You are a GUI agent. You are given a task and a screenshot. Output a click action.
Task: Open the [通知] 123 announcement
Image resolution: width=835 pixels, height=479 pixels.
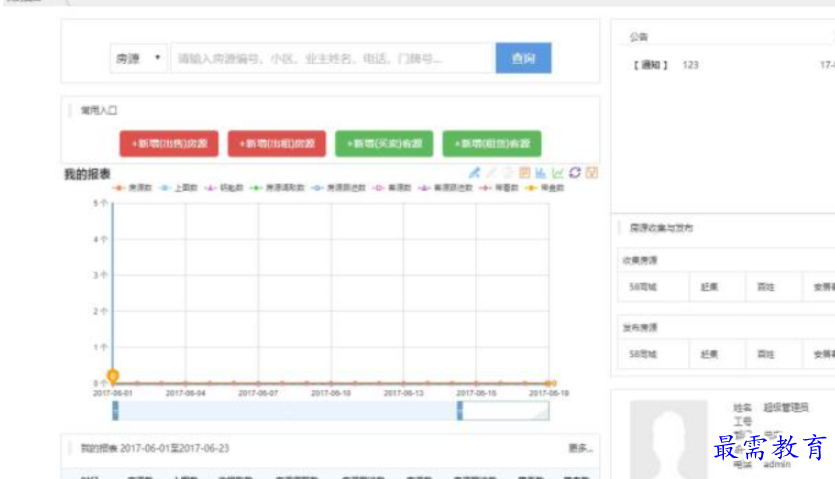[666, 65]
